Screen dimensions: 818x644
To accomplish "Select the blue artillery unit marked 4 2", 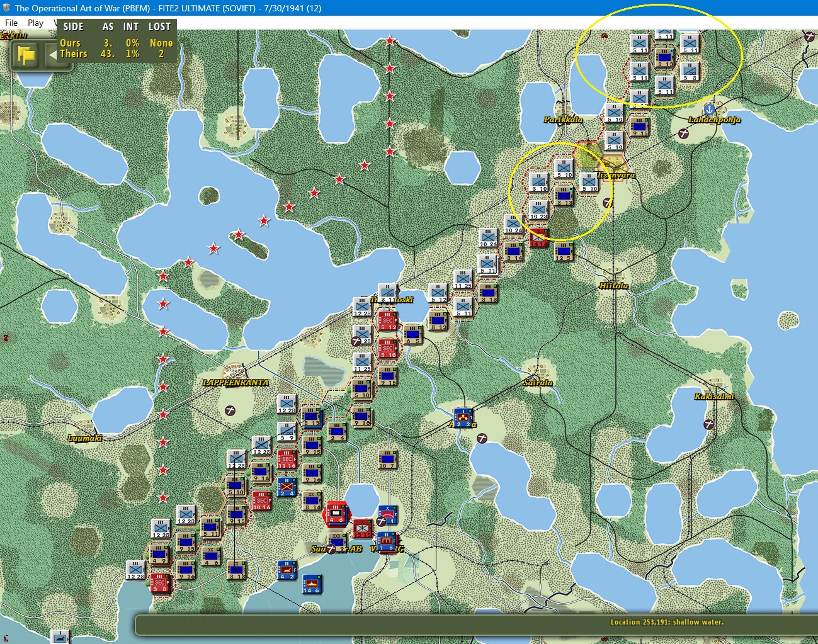I will 287,570.
